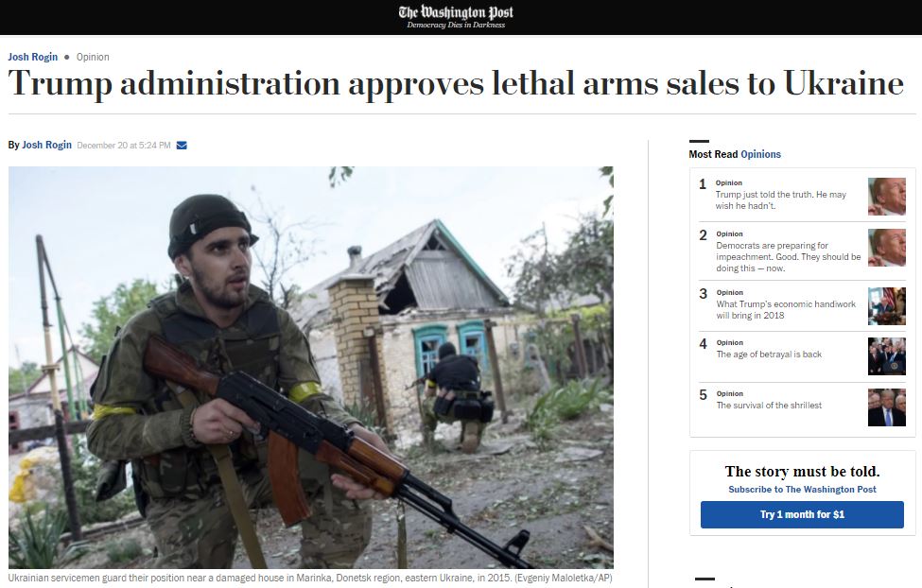Open "Trump just told the truth" story
This screenshot has width=922, height=588.
coord(780,199)
